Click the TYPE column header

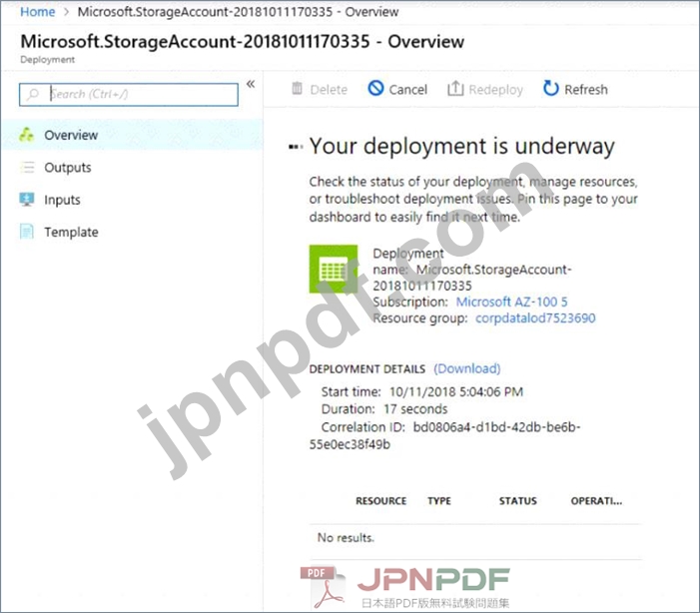pos(439,501)
